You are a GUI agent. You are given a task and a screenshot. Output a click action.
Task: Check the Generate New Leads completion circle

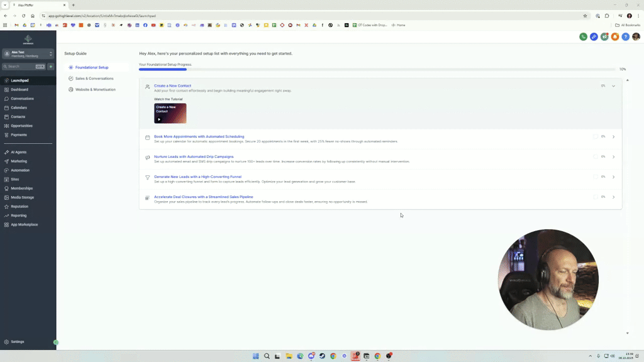pyautogui.click(x=596, y=177)
